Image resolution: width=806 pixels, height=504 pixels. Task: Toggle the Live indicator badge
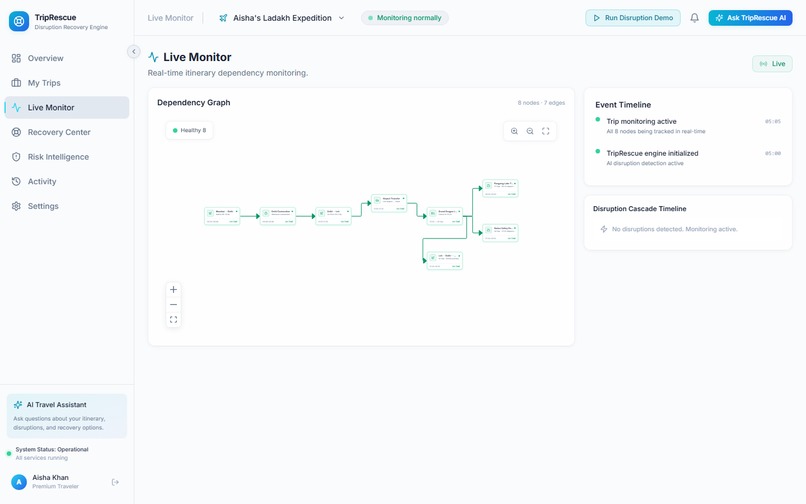[x=772, y=64]
